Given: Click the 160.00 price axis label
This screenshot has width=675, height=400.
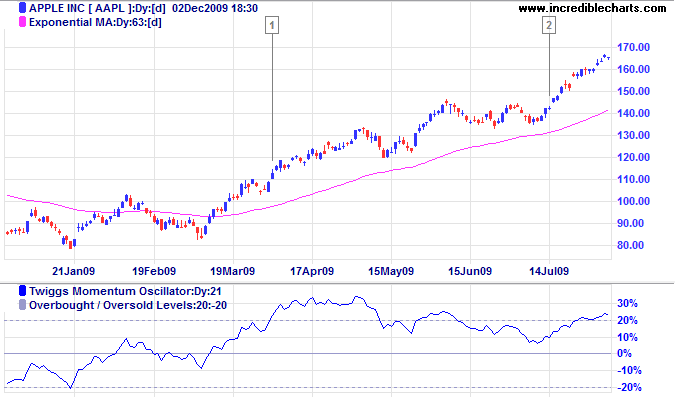Looking at the screenshot, I should pos(633,69).
